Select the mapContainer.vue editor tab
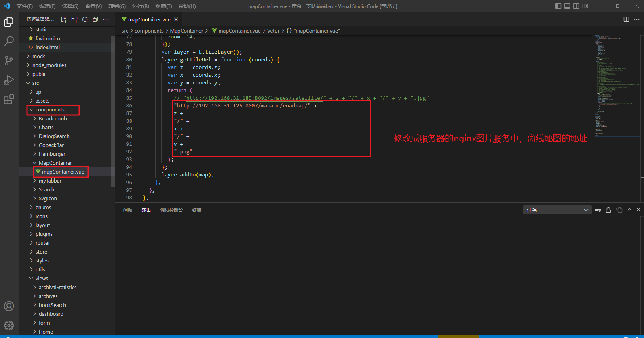The height and width of the screenshot is (338, 644). tap(149, 19)
